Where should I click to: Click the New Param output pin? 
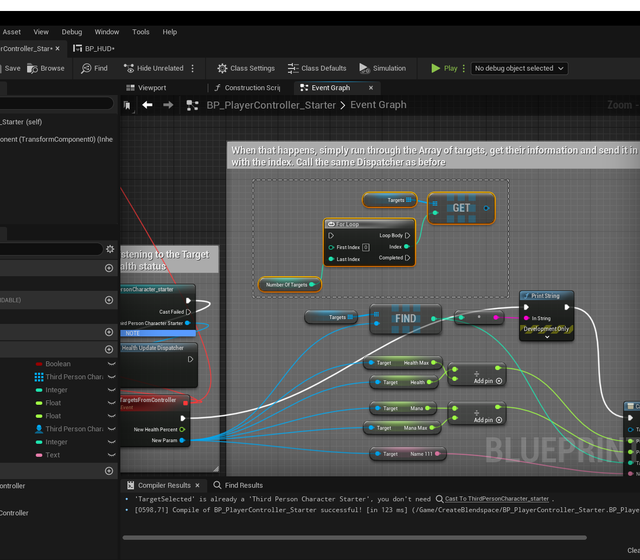tap(182, 440)
